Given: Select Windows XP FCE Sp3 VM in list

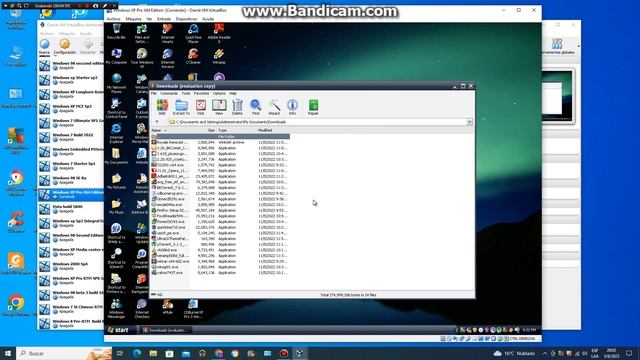Looking at the screenshot, I should pos(71,109).
